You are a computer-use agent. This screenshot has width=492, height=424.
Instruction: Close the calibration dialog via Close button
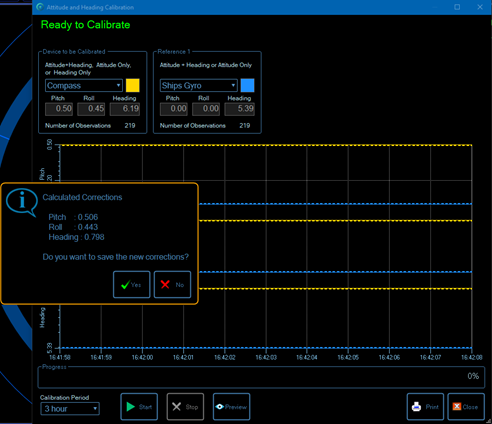point(466,407)
